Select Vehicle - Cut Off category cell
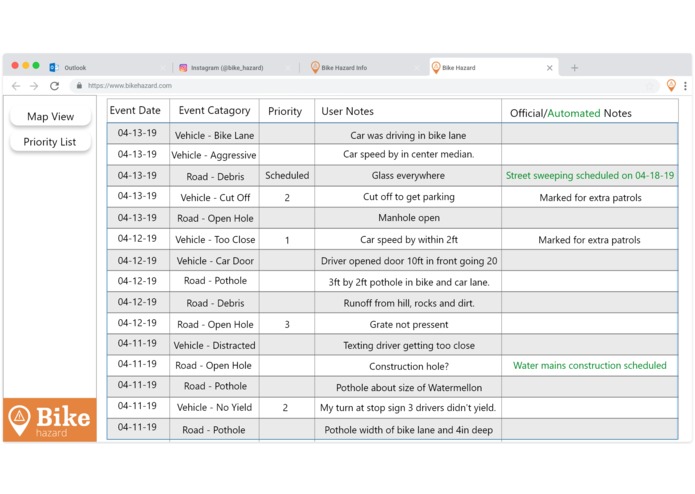Screen dimensions: 695x494 coord(215,198)
